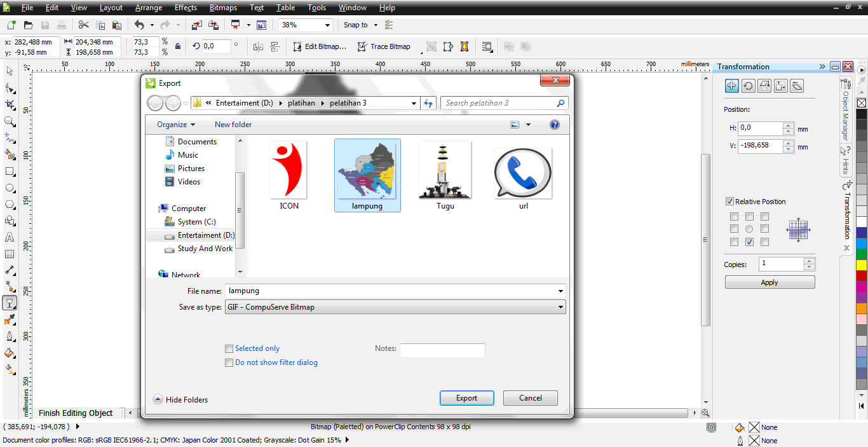Viewport: 868px width, 447px height.
Task: Uncheck the Relative Position checkbox
Action: [x=729, y=202]
